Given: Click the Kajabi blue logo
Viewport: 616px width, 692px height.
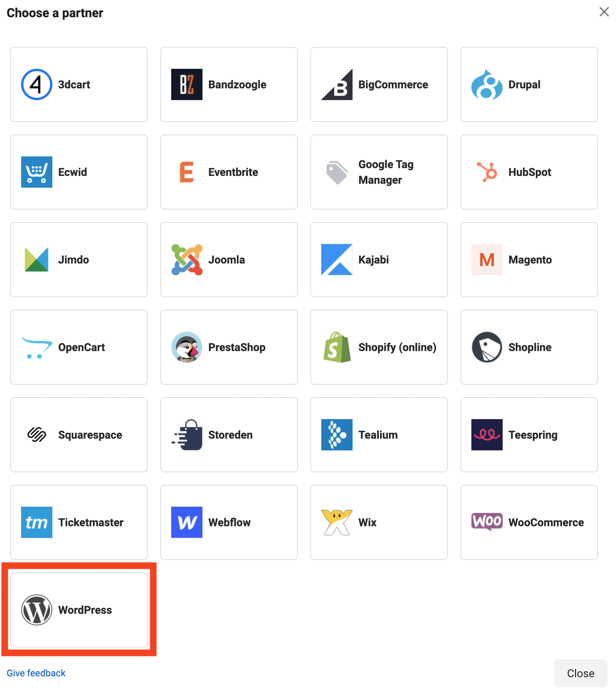Looking at the screenshot, I should pos(337,260).
